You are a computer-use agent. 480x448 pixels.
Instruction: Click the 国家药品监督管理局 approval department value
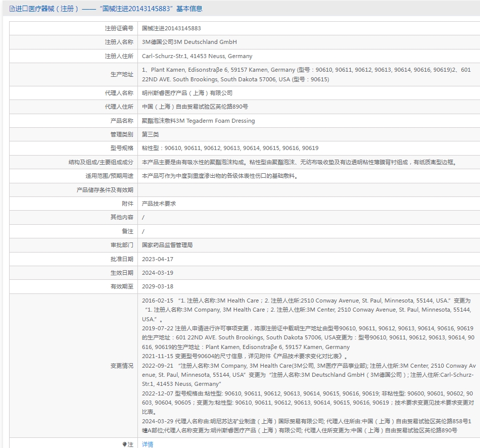pyautogui.click(x=167, y=245)
